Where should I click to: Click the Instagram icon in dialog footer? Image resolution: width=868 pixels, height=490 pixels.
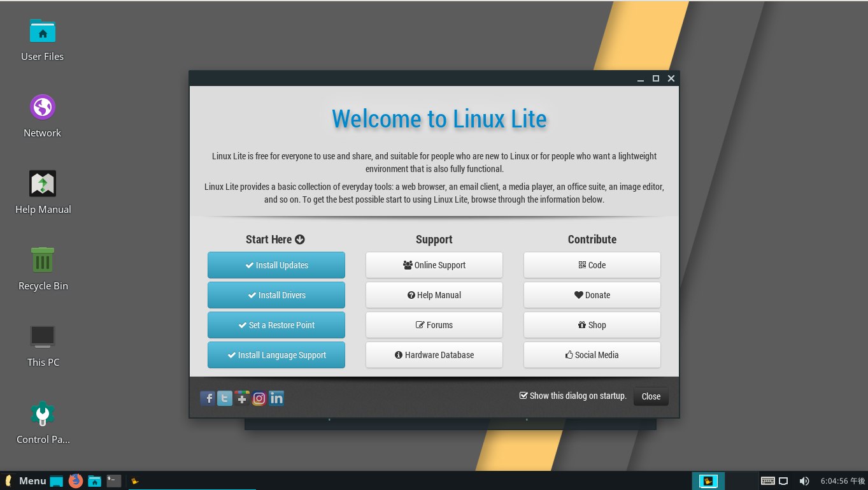[x=259, y=398]
